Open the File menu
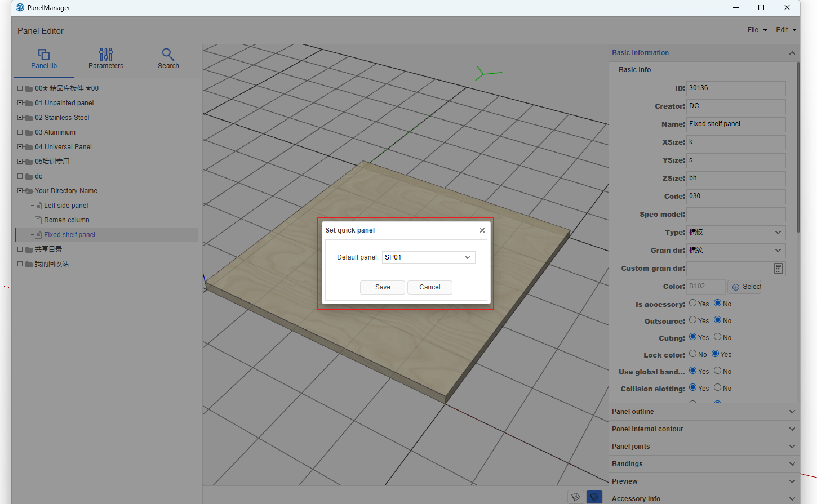 757,30
